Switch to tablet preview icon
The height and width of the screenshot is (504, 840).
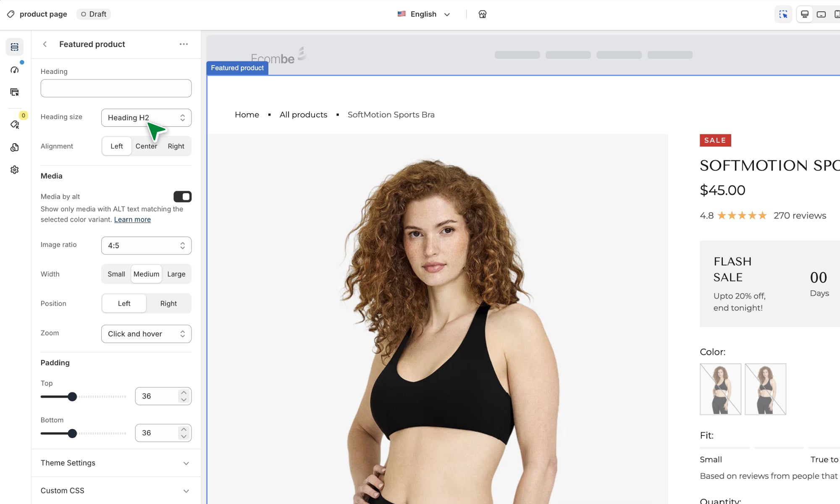coord(821,14)
